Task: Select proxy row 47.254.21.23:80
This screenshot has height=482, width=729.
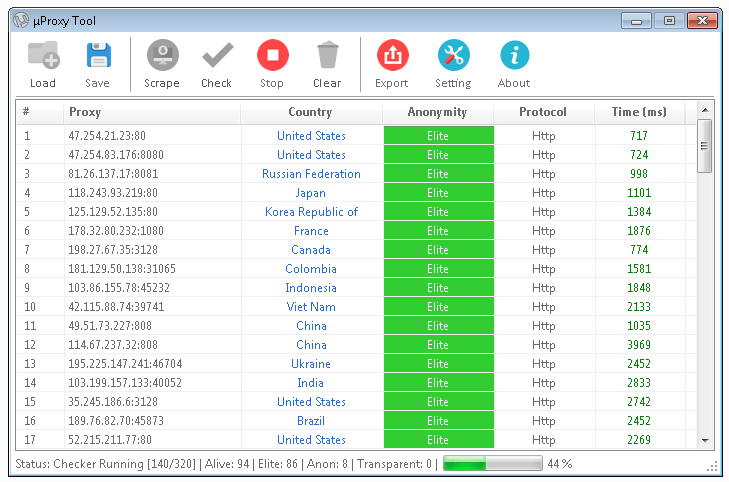Action: click(x=107, y=136)
